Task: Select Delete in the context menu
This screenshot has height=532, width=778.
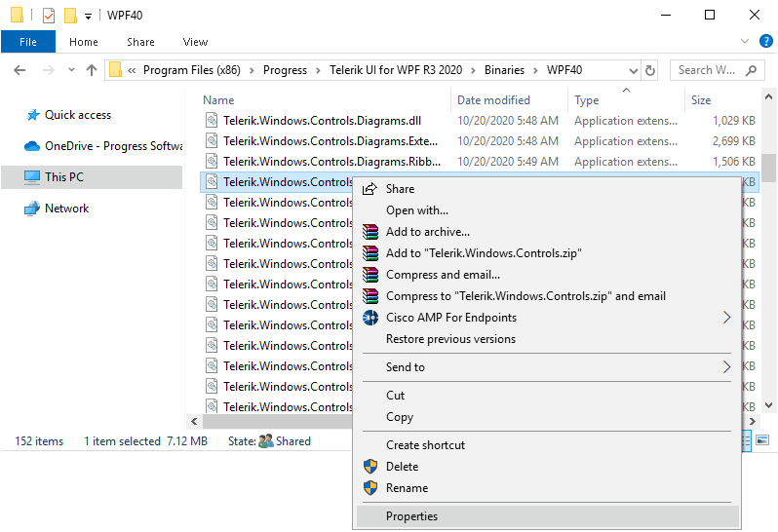Action: click(548, 467)
